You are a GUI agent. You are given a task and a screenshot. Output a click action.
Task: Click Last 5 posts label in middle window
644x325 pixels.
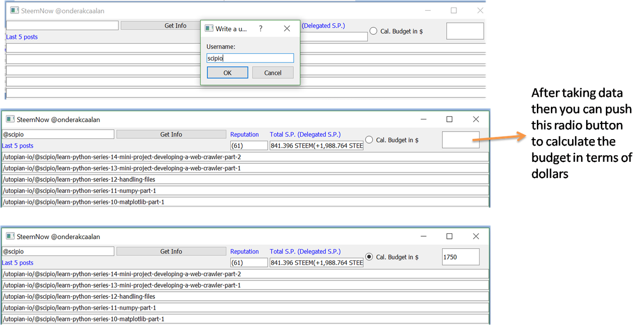click(18, 146)
